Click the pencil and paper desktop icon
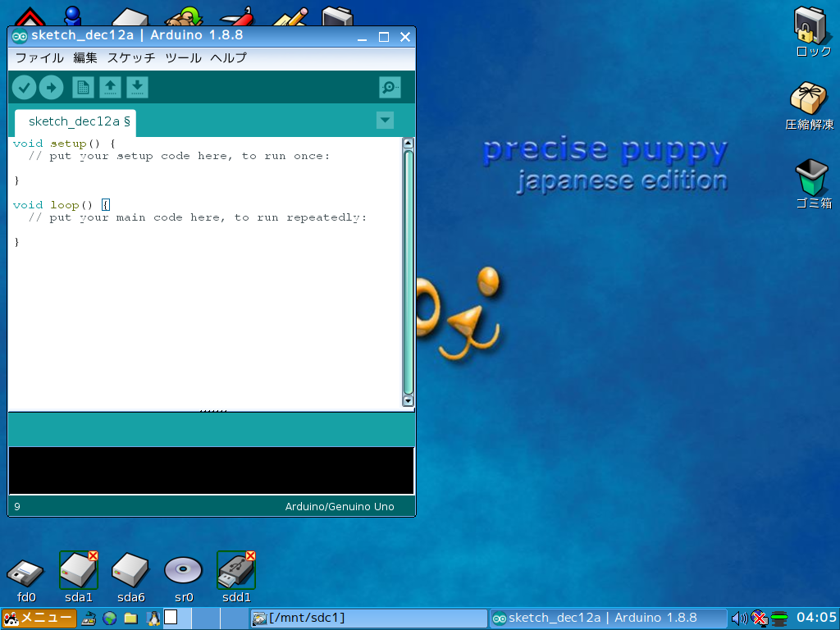 (290, 17)
